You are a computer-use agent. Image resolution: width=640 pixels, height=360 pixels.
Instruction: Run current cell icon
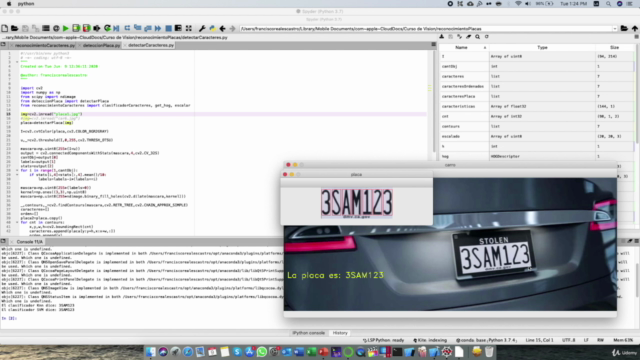(x=76, y=29)
